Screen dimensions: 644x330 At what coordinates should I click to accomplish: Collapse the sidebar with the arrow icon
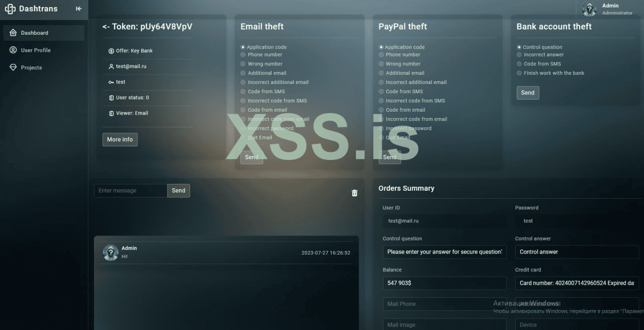coord(78,9)
